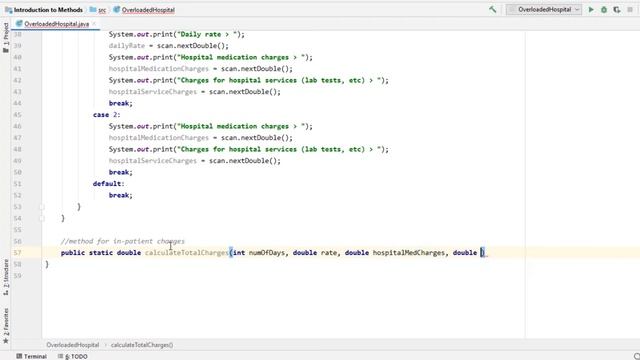Click the Build project hammer icon
The width and height of the screenshot is (640, 360).
pos(493,9)
